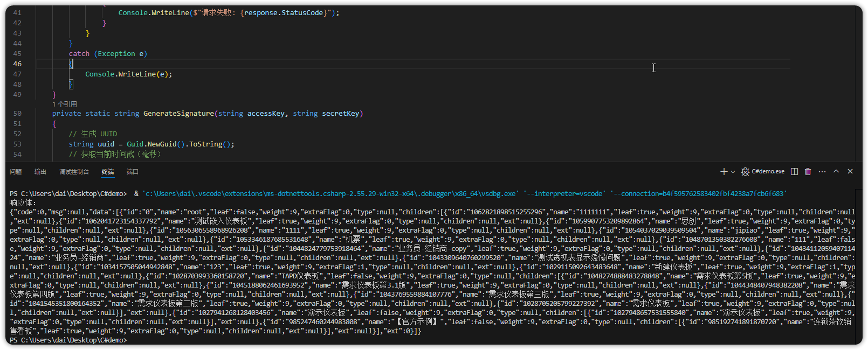Click the '// 生成 UUID' comment
Screen dimensions: 868x350
pyautogui.click(x=93, y=134)
